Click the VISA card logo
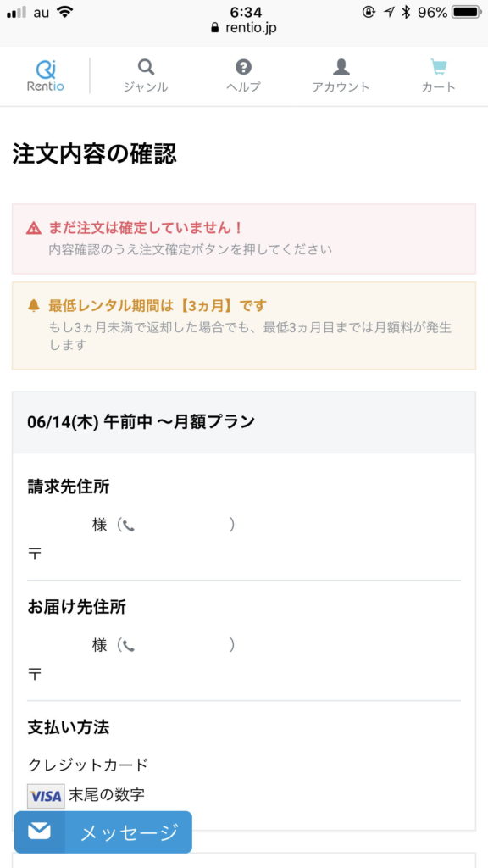This screenshot has height=868, width=488. tap(46, 796)
